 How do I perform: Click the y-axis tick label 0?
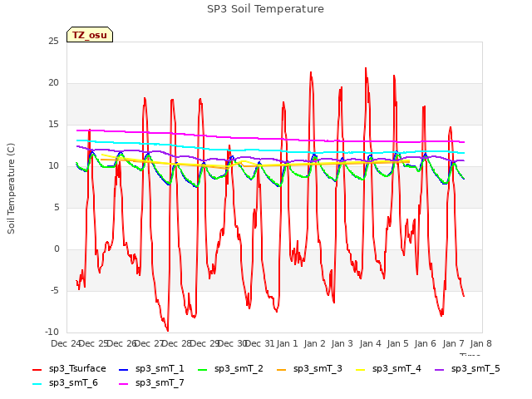[57, 249]
